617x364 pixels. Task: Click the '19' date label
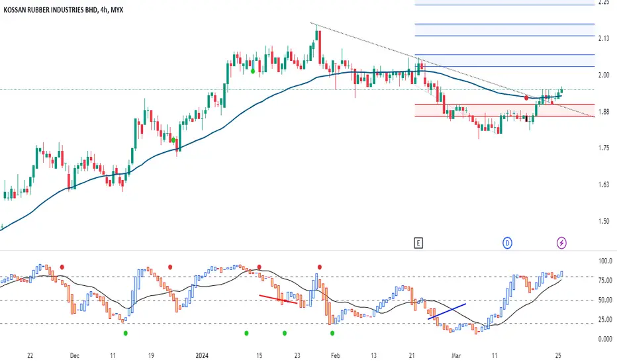coord(151,356)
